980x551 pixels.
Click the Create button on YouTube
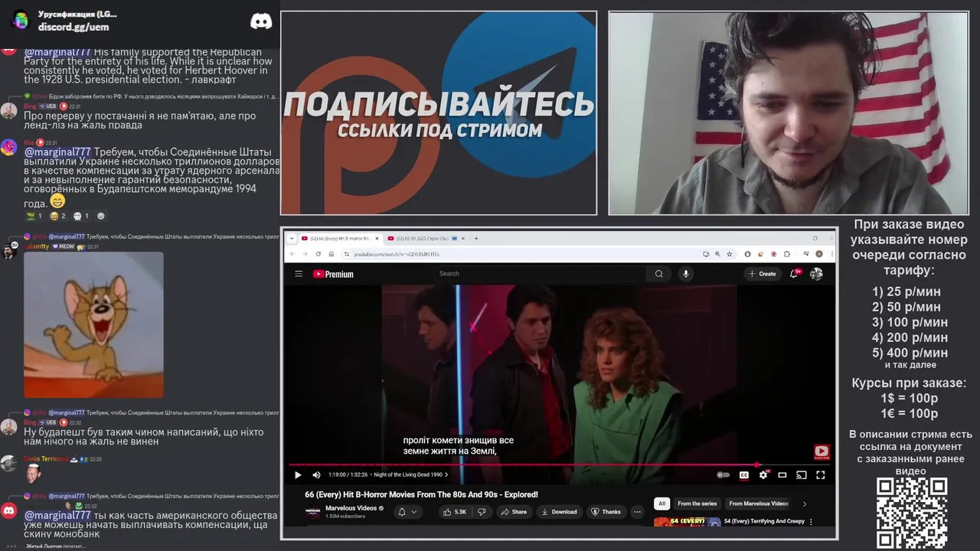[763, 274]
